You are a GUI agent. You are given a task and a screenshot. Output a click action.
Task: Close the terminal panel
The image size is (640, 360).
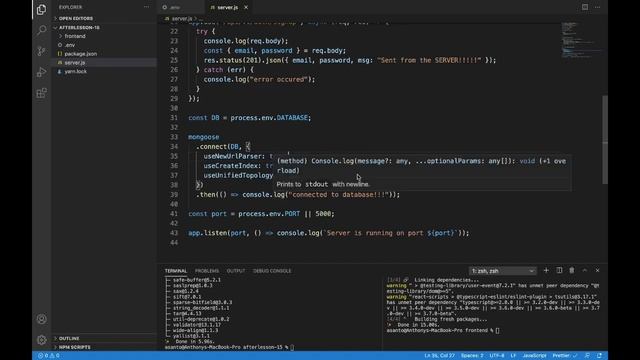pos(597,270)
